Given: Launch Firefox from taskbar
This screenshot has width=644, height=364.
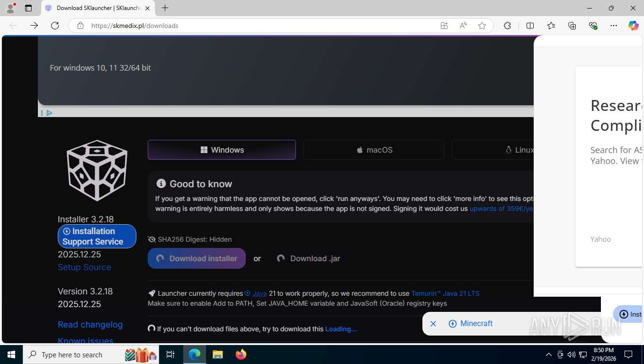Looking at the screenshot, I should (x=241, y=355).
